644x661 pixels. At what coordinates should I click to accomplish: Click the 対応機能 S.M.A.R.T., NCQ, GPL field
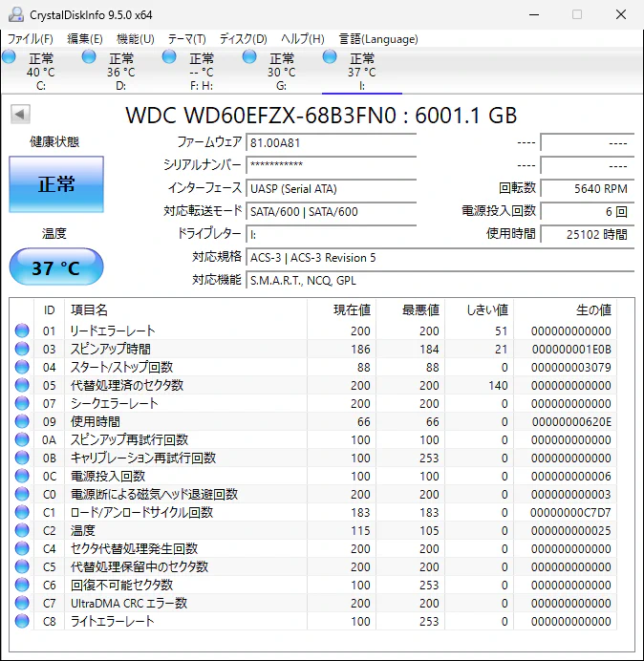[440, 280]
